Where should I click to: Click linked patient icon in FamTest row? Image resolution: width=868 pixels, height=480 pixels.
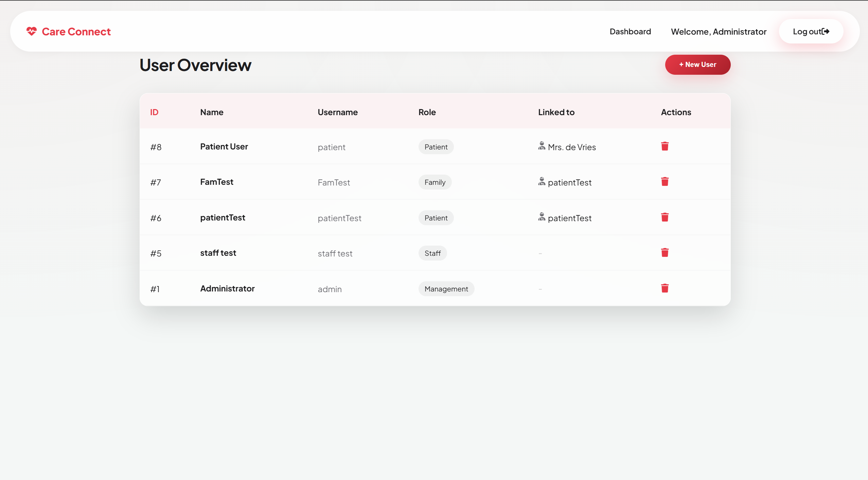[x=542, y=182]
